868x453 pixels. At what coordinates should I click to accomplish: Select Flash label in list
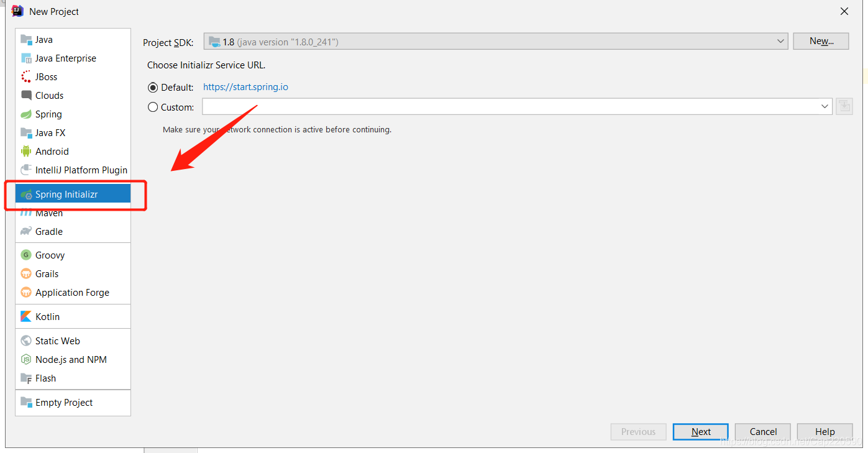tap(46, 378)
